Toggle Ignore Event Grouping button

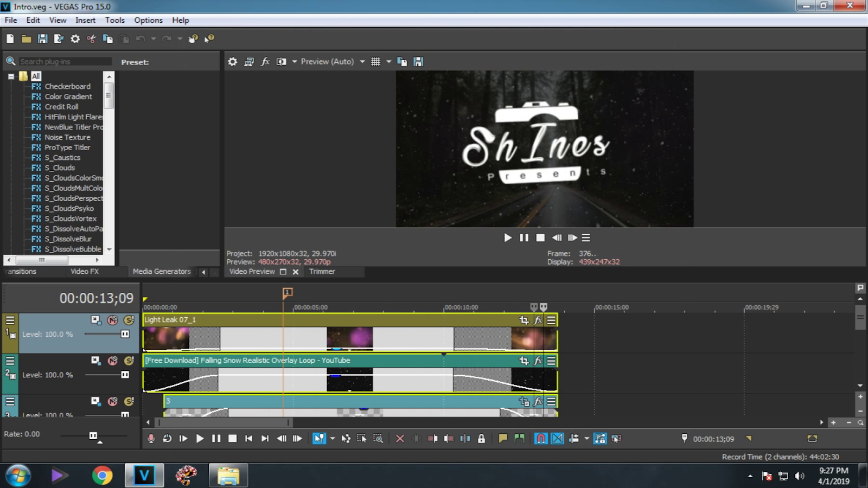(x=617, y=439)
